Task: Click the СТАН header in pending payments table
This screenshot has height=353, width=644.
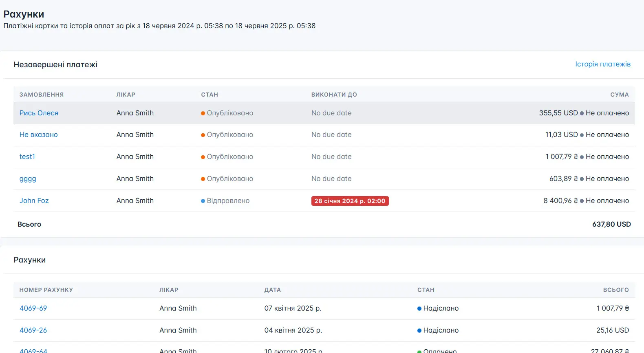Action: click(210, 95)
